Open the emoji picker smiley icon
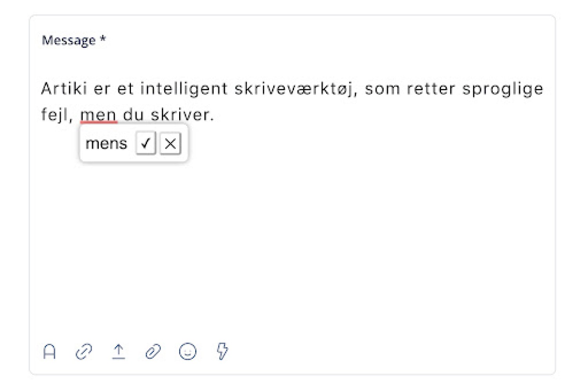The height and width of the screenshot is (392, 588). (x=188, y=351)
